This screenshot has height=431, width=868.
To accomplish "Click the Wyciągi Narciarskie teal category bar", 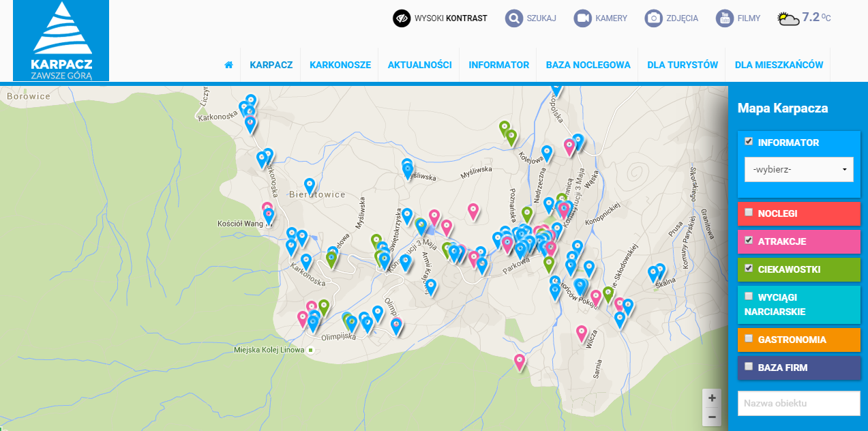I will pyautogui.click(x=799, y=304).
